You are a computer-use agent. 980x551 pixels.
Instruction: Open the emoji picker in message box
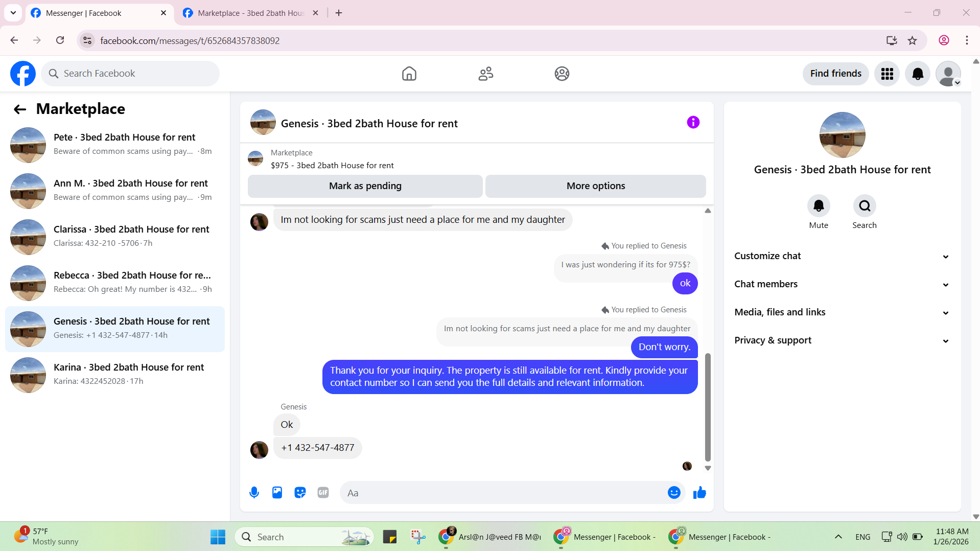click(x=674, y=493)
